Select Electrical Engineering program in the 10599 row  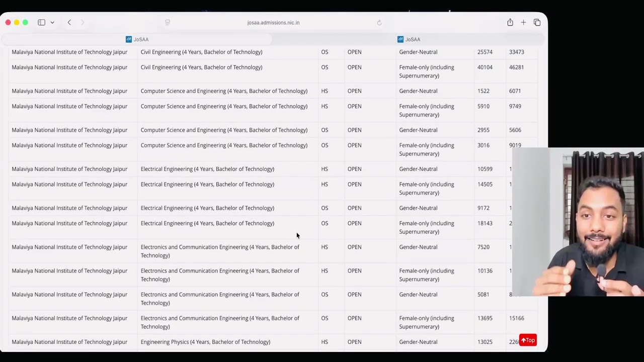207,169
